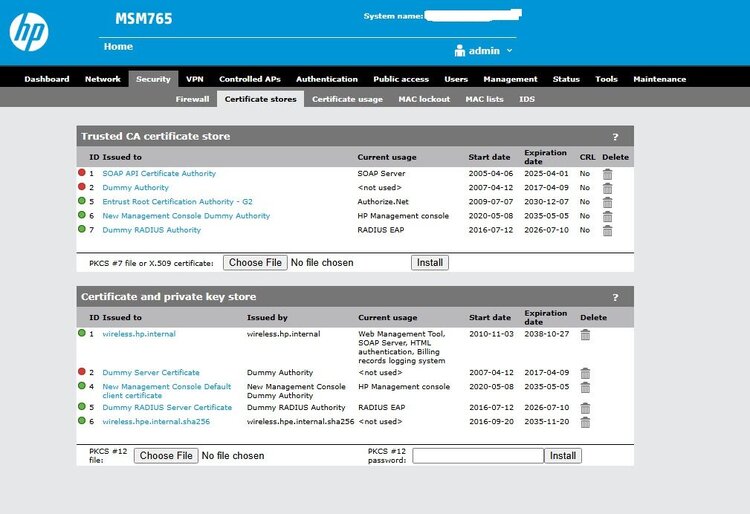This screenshot has height=514, width=750.
Task: Switch to the MAC lockout tab
Action: [x=424, y=99]
